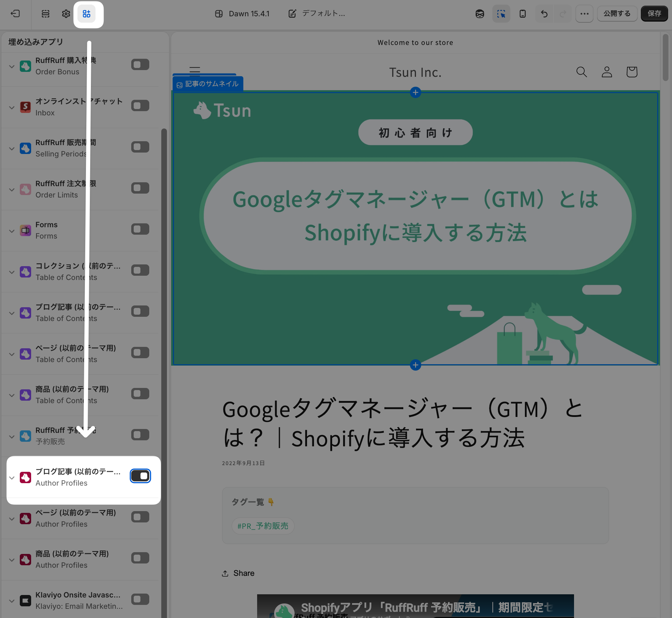Screen dimensions: 672x618
Task: Expand the Forms row chevron
Action: click(12, 231)
